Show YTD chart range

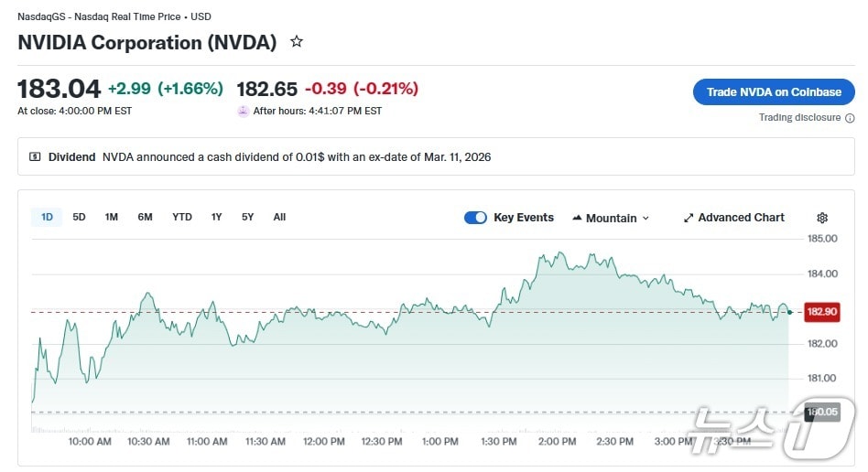182,217
